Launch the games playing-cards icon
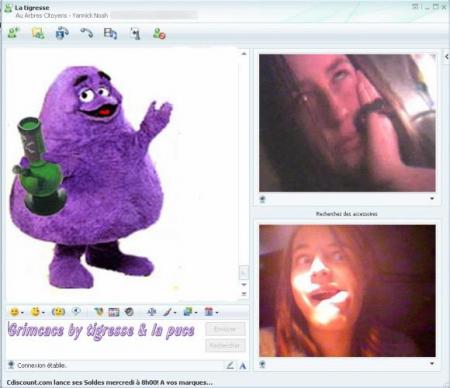Image resolution: width=450 pixels, height=388 pixels. (x=135, y=34)
